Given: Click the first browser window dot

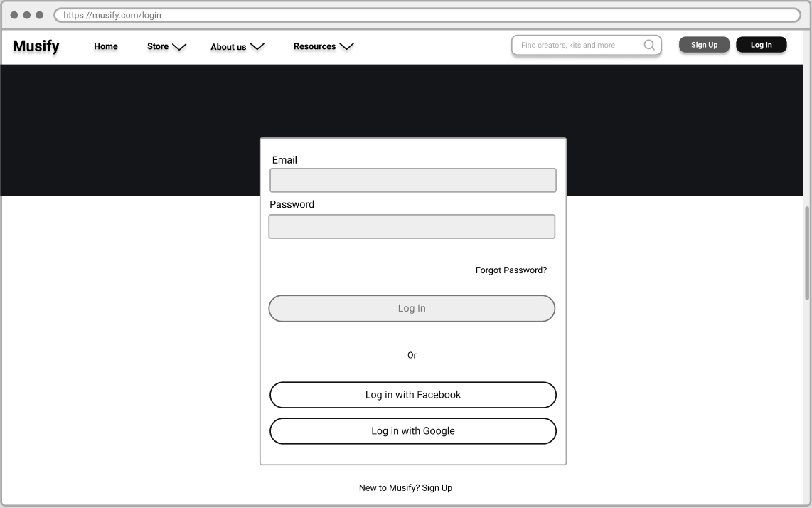Looking at the screenshot, I should pyautogui.click(x=14, y=15).
